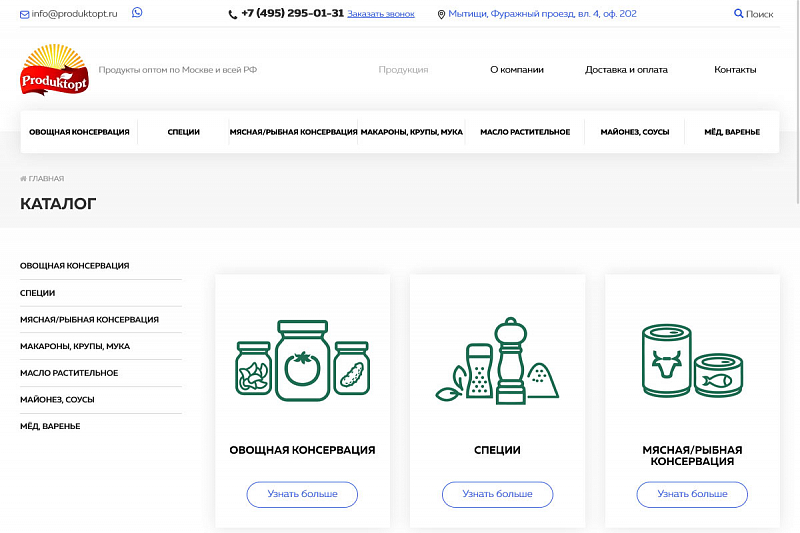
Task: Select МЁД, ВАРЕНЬЕ in category bar
Action: click(x=732, y=132)
